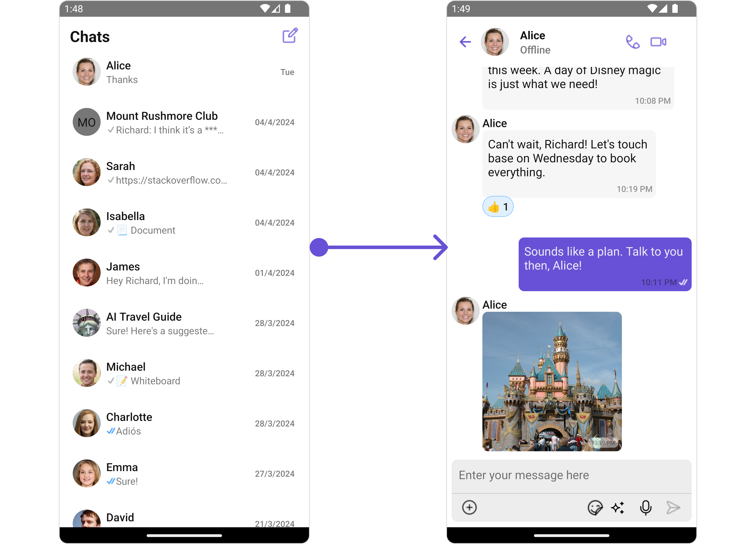The image size is (756, 544).
Task: Tap the microphone record icon
Action: 645,508
